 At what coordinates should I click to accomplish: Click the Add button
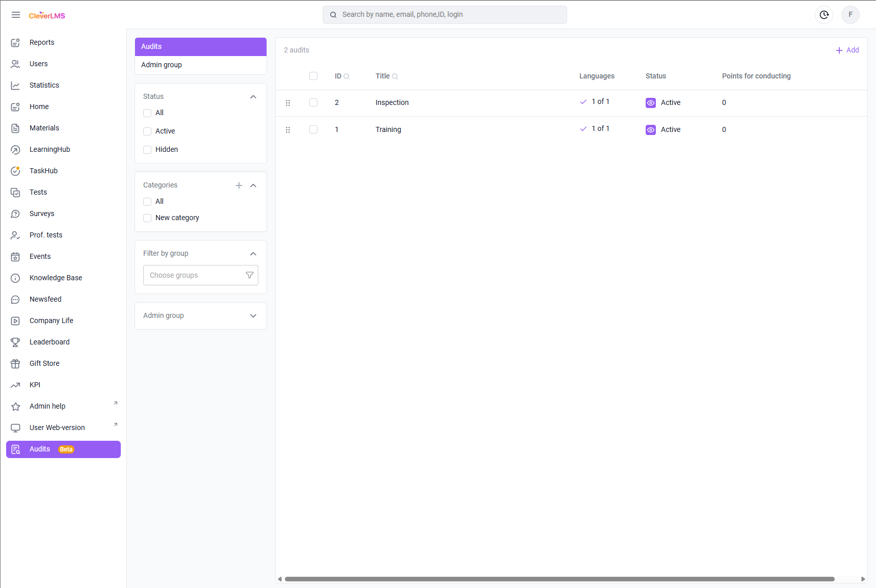pyautogui.click(x=847, y=50)
